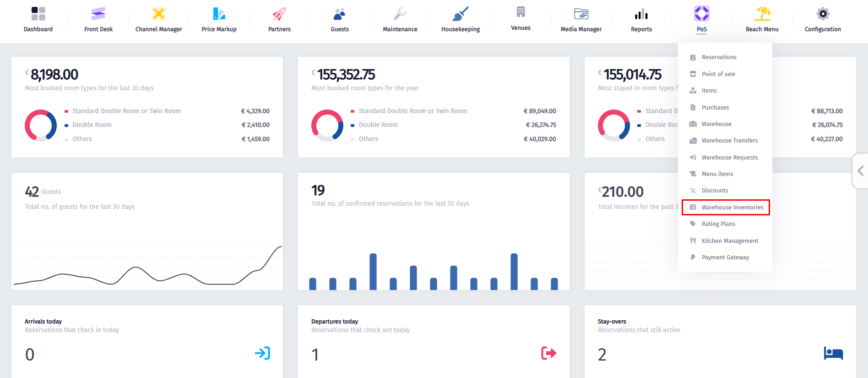Open the Beach Menu umbrella icon
This screenshot has width=868, height=378.
coord(762,14)
